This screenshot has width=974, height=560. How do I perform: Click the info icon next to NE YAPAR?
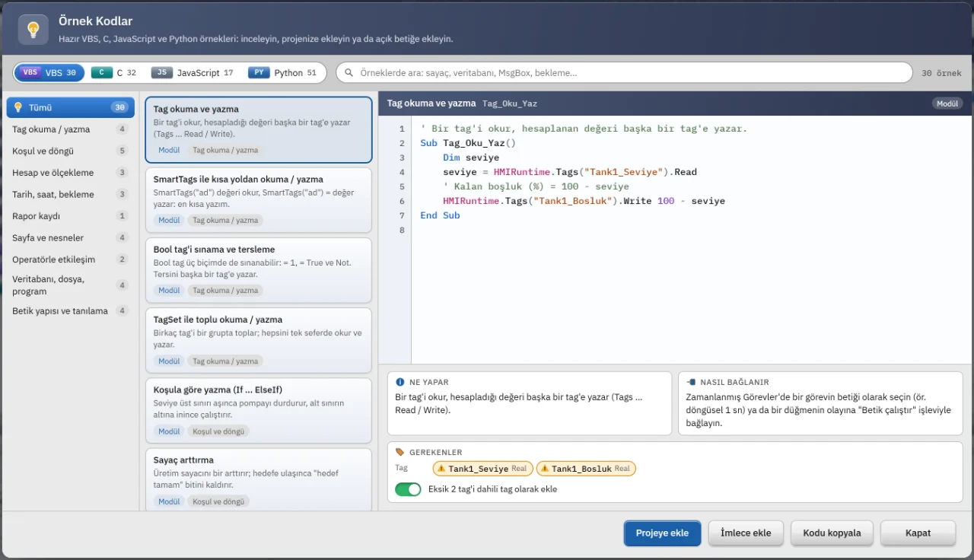400,382
